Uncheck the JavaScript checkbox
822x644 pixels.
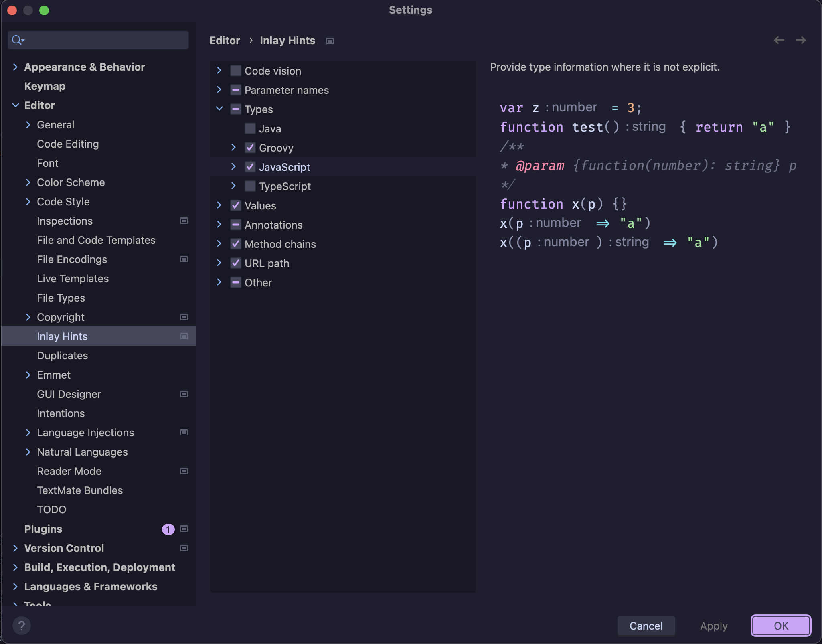pyautogui.click(x=250, y=167)
